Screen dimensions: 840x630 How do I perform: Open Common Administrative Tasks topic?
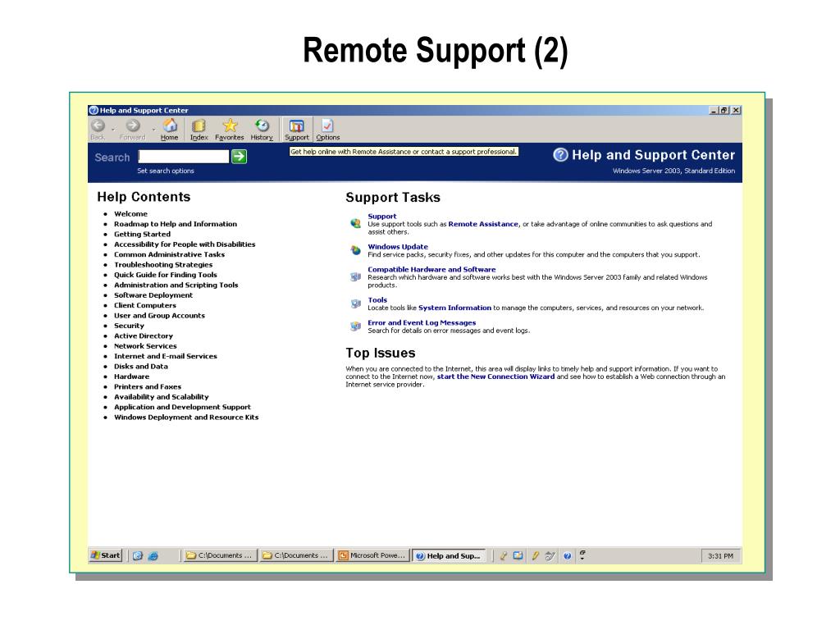click(169, 254)
